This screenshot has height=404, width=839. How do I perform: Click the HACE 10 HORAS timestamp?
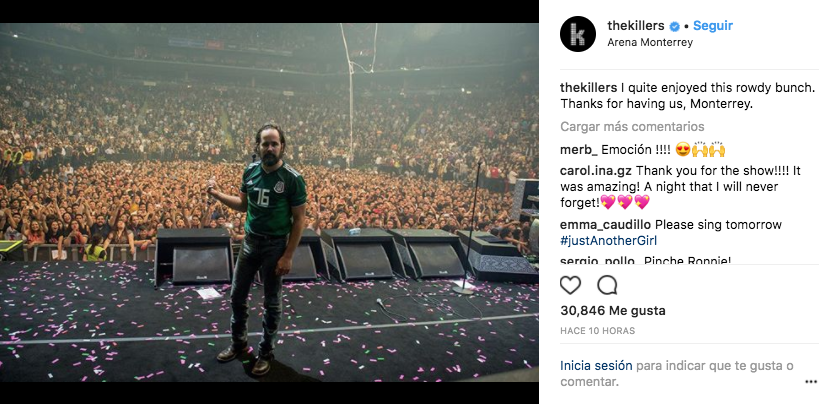click(597, 331)
